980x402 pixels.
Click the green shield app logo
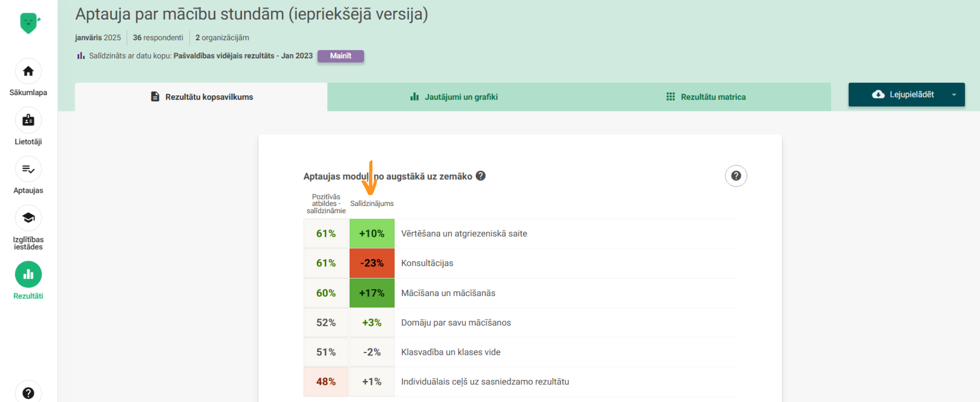29,23
